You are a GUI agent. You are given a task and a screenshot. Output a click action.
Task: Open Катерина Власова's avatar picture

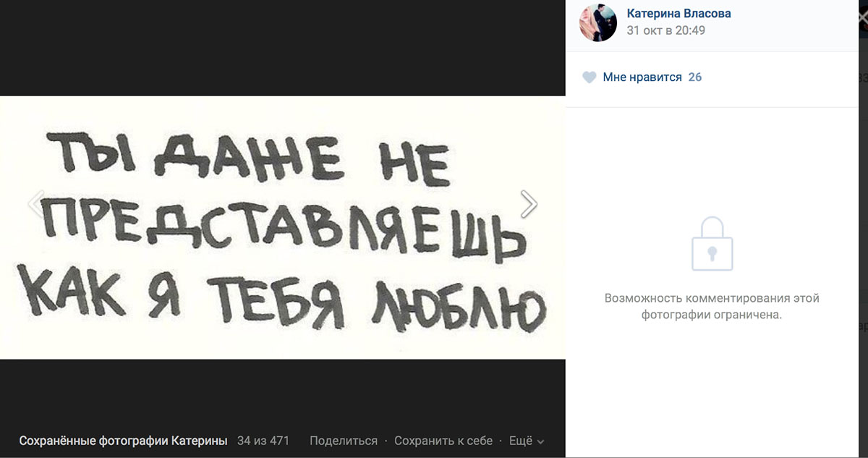point(598,22)
